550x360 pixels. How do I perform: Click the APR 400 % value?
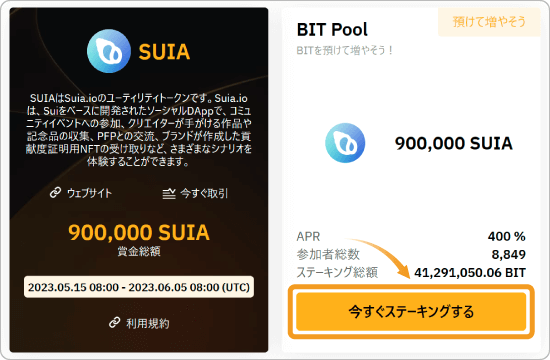[x=506, y=236]
